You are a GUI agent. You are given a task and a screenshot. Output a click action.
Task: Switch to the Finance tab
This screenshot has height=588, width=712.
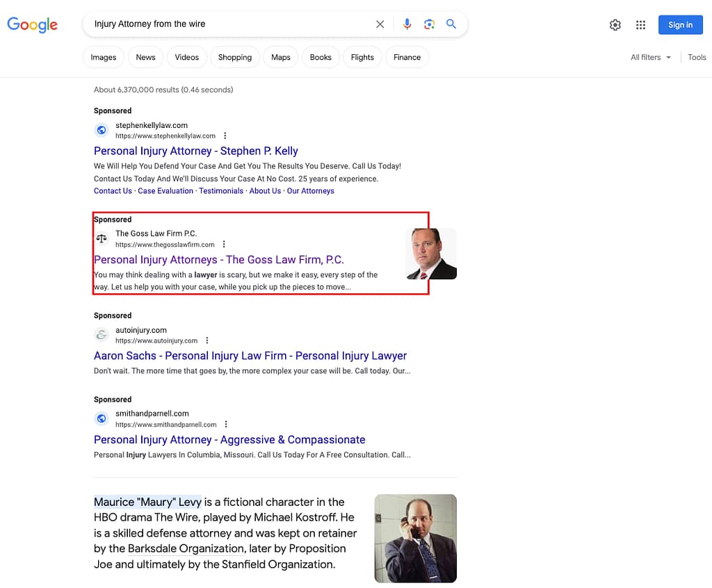tap(407, 57)
